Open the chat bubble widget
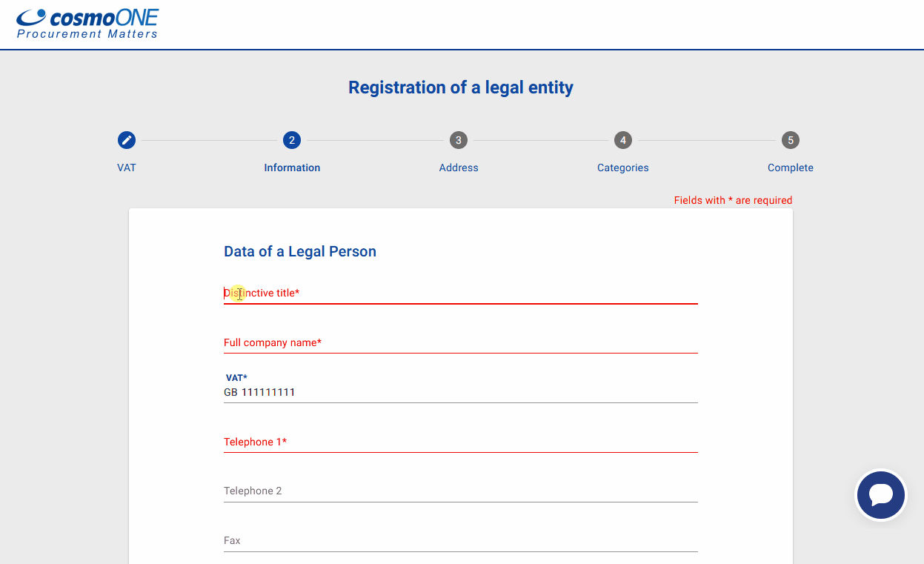 point(881,495)
